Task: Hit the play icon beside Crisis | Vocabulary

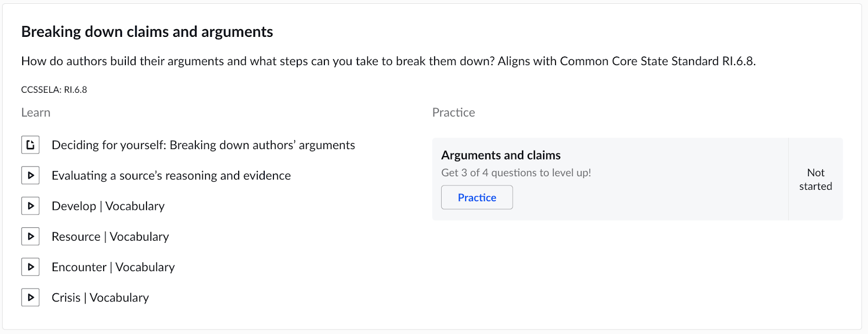Action: coord(30,297)
